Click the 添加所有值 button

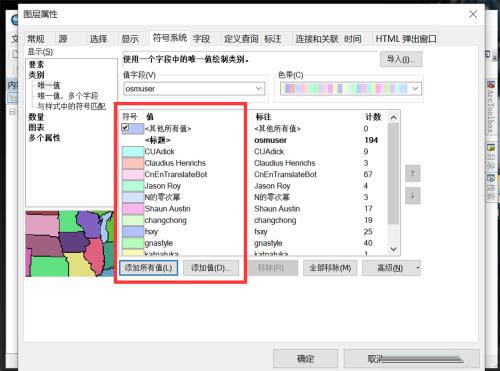(x=148, y=268)
